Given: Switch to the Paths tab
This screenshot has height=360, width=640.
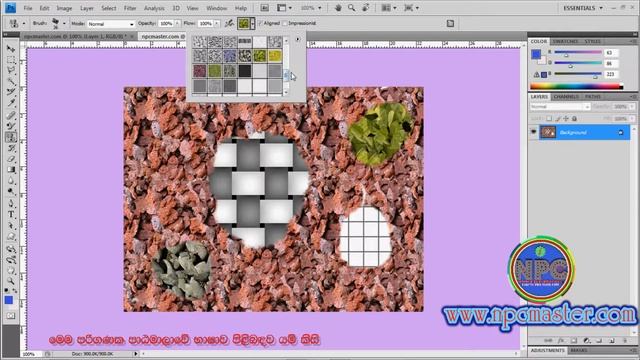Looking at the screenshot, I should (x=593, y=97).
